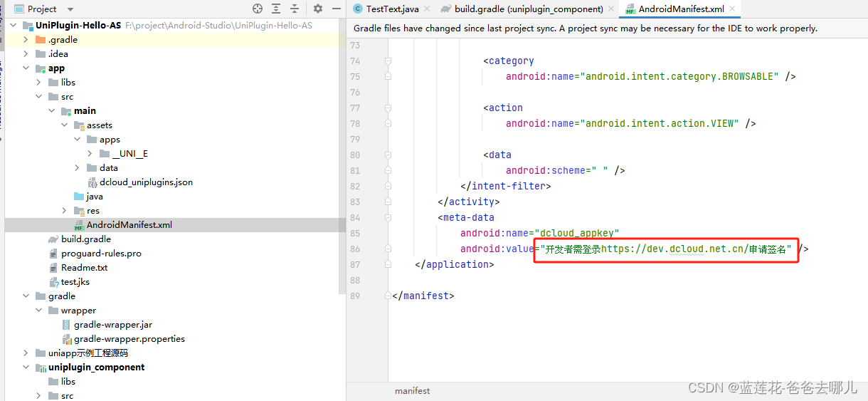The width and height of the screenshot is (868, 401).
Task: Click the java folder icon in tree
Action: (79, 197)
